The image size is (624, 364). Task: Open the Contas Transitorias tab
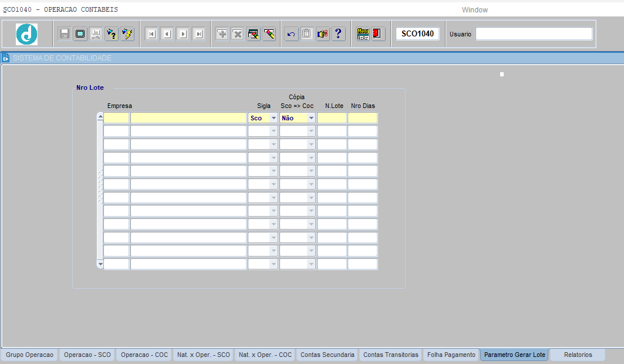(x=391, y=355)
